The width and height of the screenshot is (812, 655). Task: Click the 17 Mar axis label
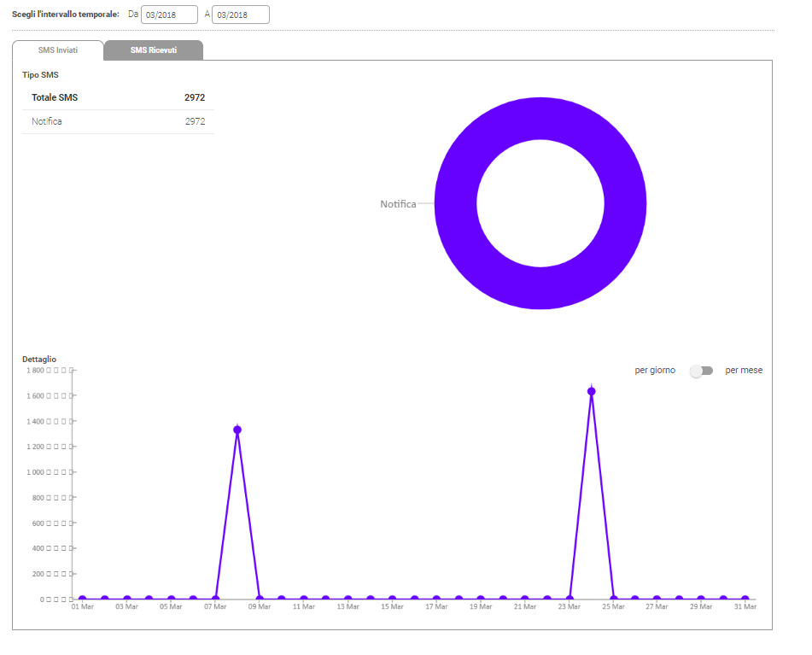(x=436, y=606)
